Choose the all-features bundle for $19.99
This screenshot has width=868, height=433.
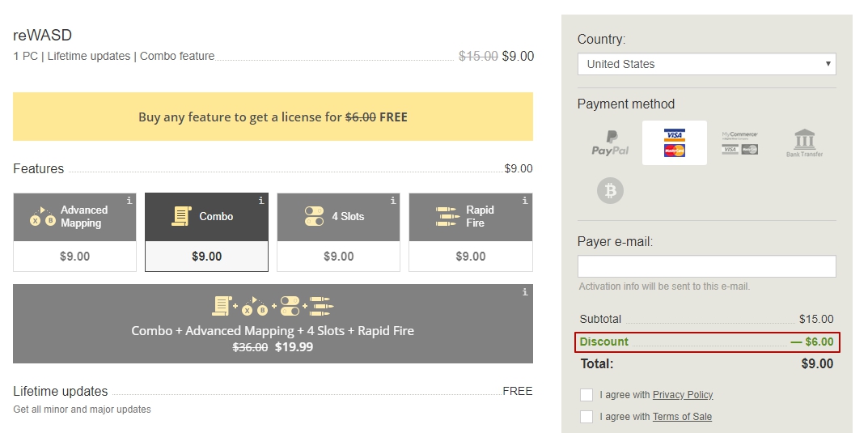[x=273, y=324]
